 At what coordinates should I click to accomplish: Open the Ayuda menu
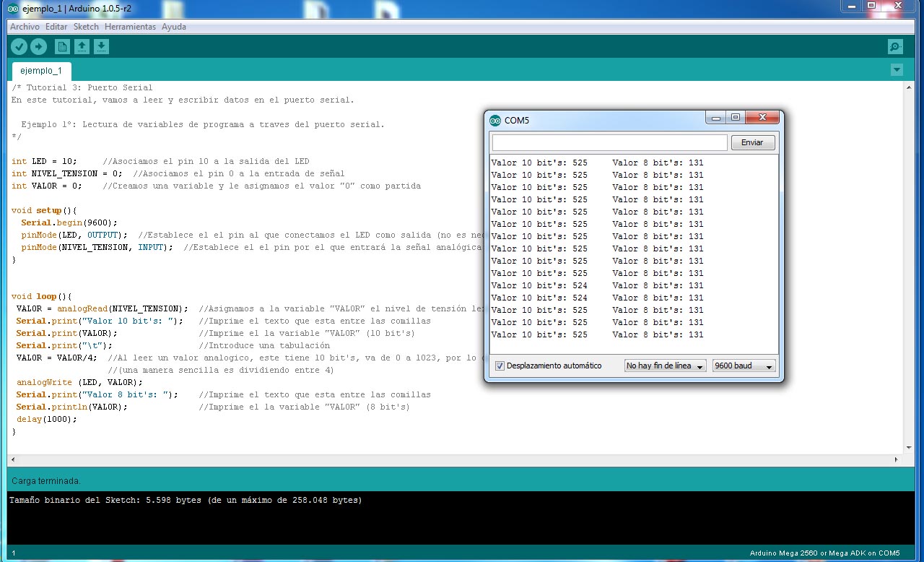(174, 27)
